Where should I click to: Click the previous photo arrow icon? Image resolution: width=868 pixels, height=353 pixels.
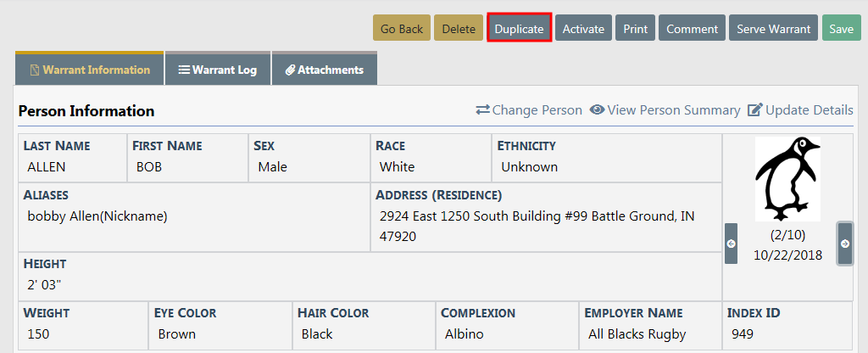731,244
